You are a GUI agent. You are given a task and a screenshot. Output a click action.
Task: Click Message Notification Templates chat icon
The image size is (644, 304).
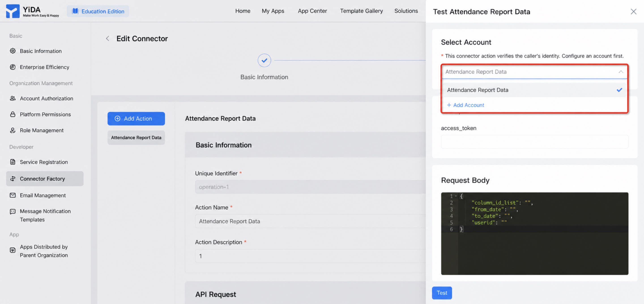coord(13,212)
